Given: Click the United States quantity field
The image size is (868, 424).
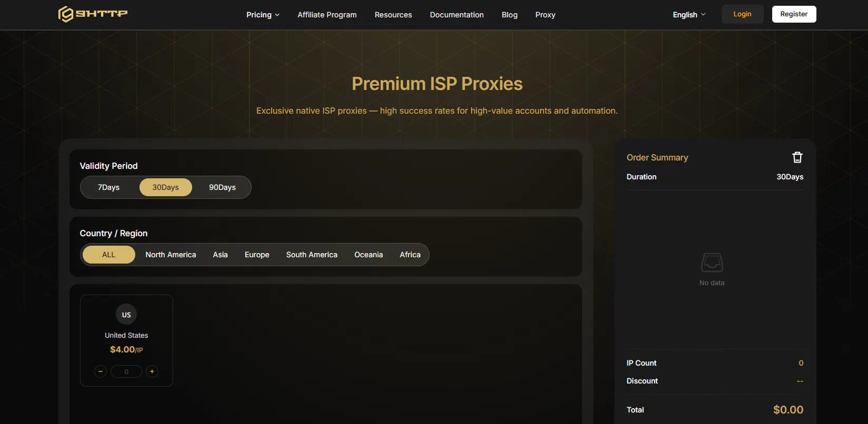Looking at the screenshot, I should click(126, 371).
